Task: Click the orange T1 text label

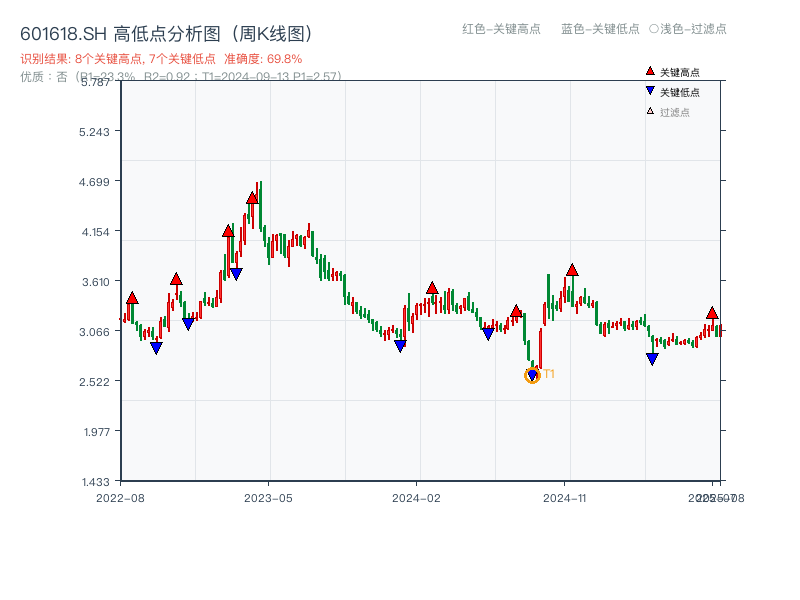Action: click(x=549, y=374)
